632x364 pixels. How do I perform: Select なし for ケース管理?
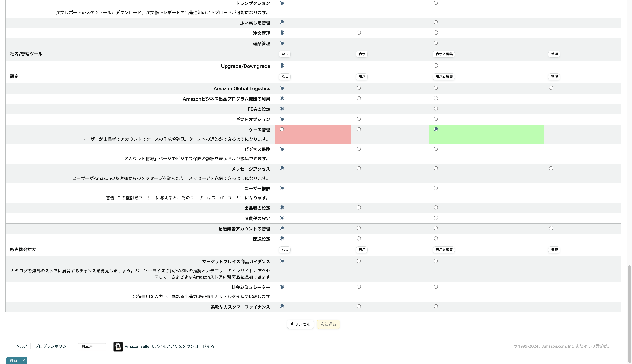pyautogui.click(x=282, y=129)
